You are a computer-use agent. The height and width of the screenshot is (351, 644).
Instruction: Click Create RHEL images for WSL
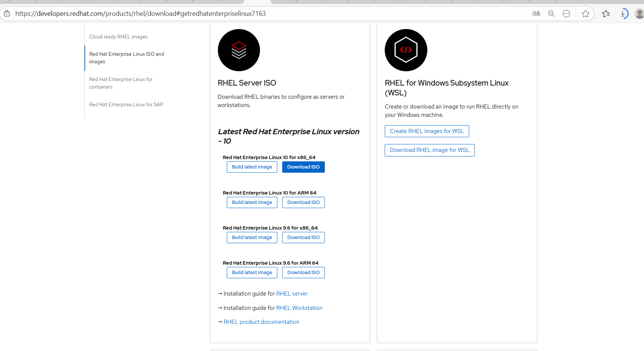[427, 131]
